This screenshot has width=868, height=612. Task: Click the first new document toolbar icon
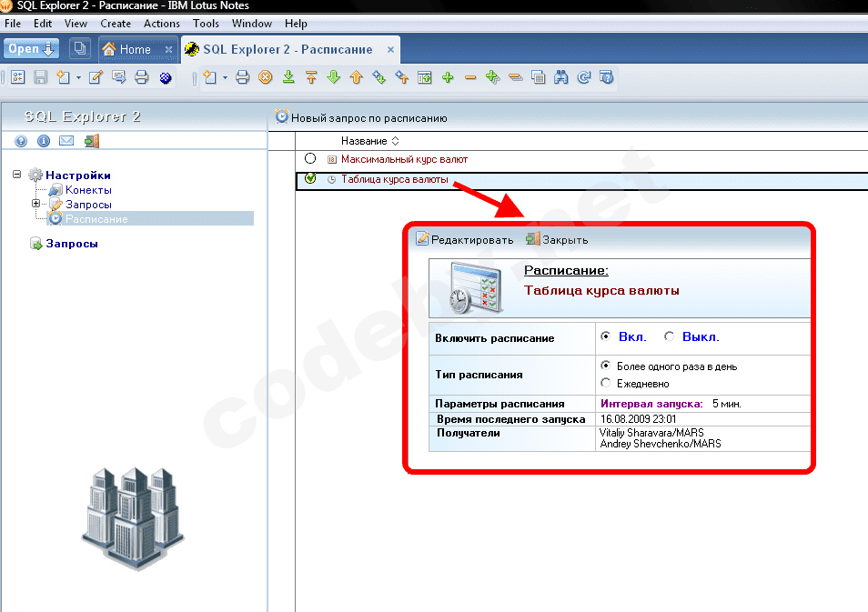[63, 77]
